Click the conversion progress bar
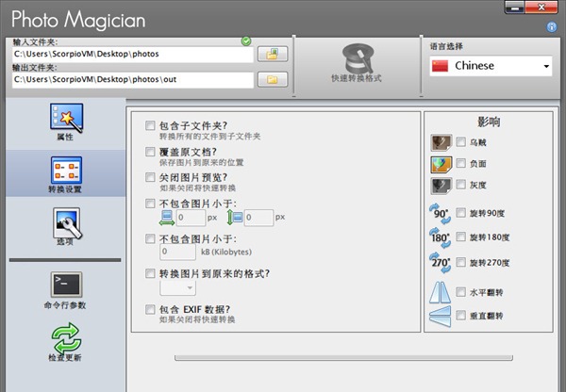 click(343, 358)
